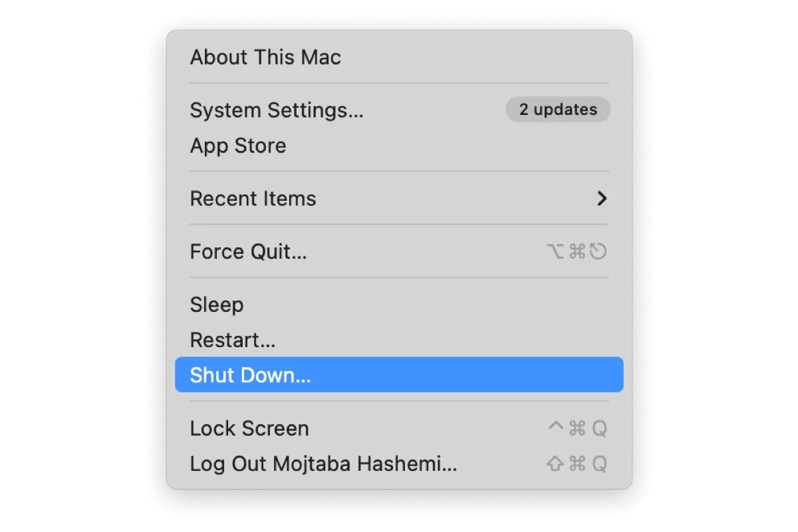Click the "2 updates" badge
The image size is (798, 532).
558,110
